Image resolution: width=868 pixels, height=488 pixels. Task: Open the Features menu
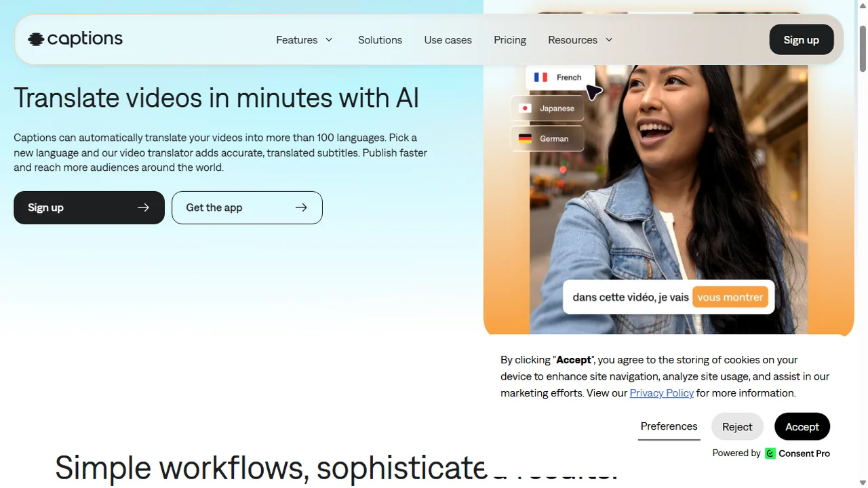304,40
